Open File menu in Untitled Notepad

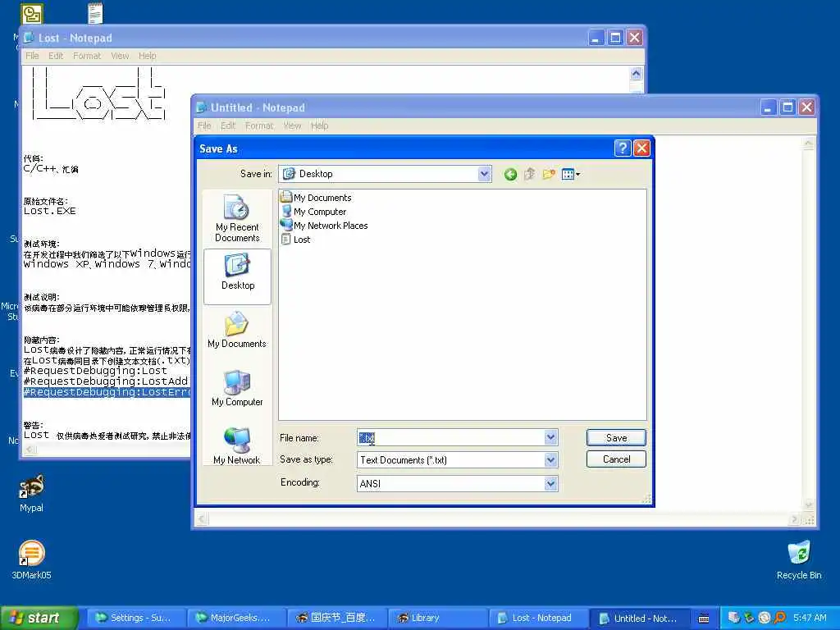(x=204, y=126)
